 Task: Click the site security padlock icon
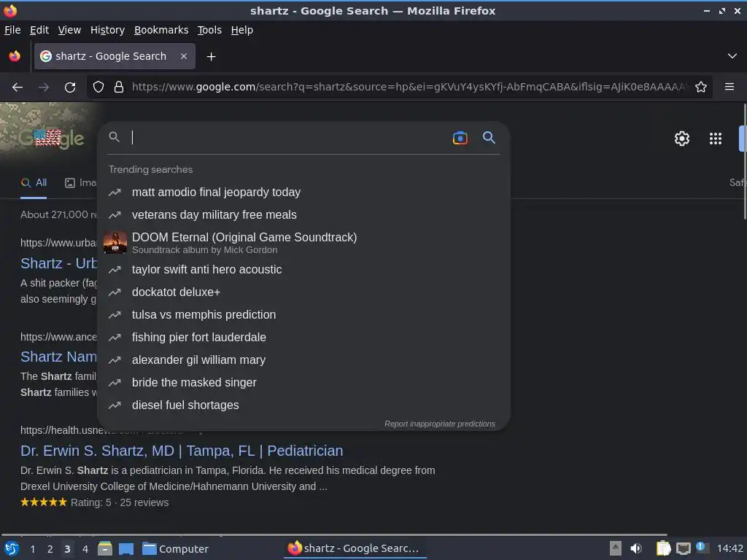tap(119, 87)
